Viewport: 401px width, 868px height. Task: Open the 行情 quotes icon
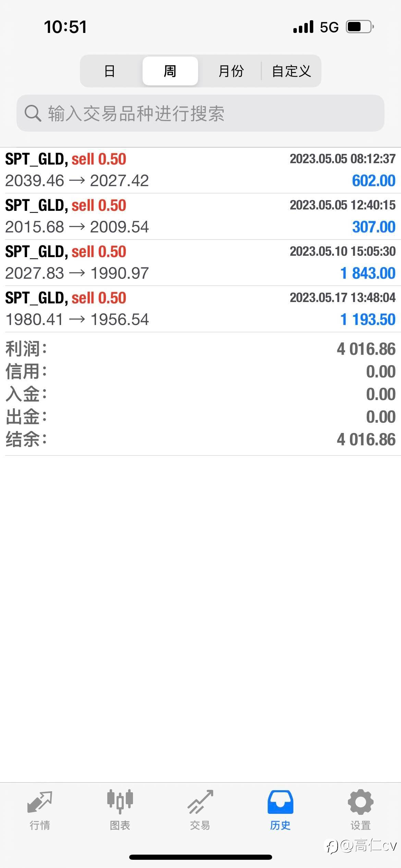tap(40, 802)
